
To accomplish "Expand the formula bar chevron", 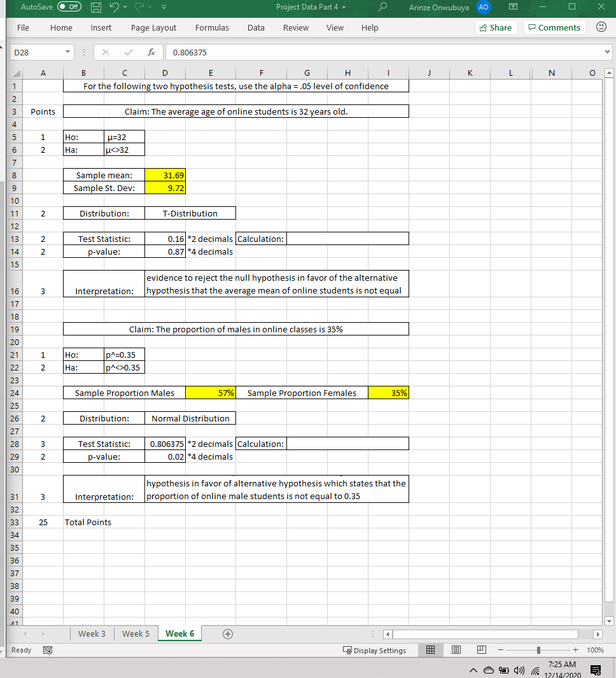I will [x=607, y=52].
